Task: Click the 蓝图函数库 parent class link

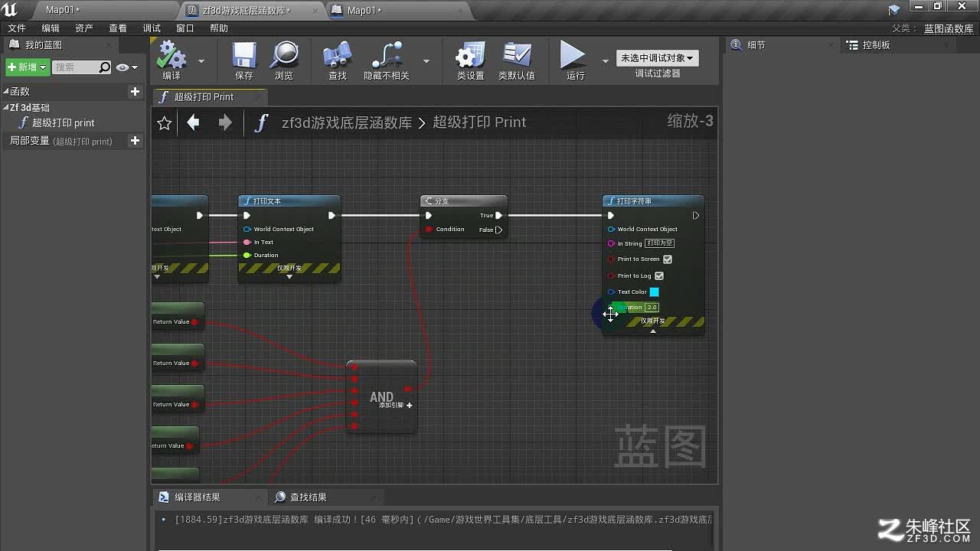Action: (x=949, y=28)
